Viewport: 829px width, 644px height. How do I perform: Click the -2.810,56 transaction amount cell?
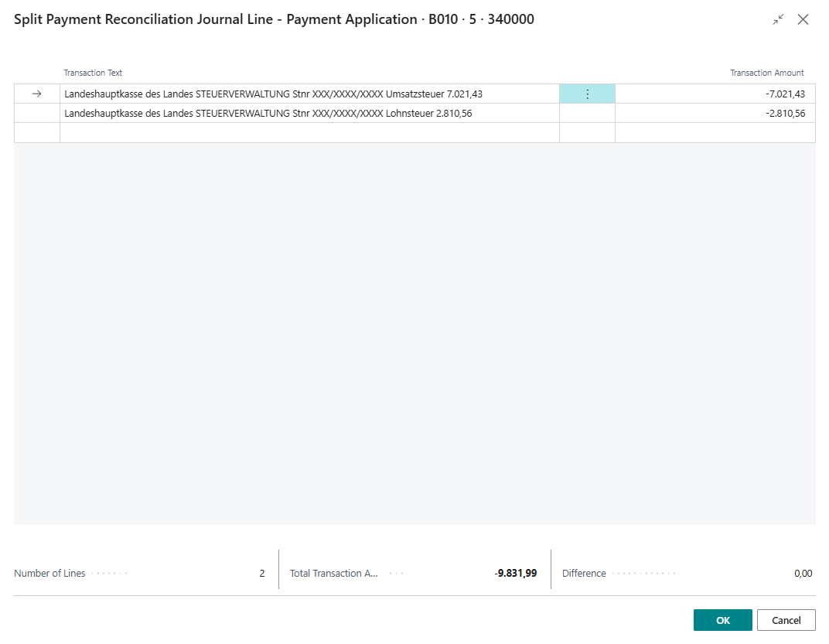click(715, 113)
